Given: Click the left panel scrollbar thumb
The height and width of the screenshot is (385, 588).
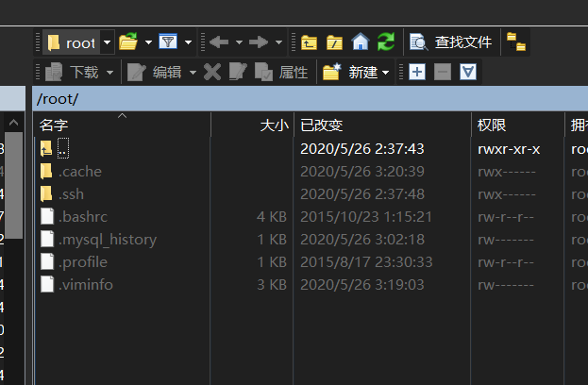Looking at the screenshot, I should [x=14, y=185].
